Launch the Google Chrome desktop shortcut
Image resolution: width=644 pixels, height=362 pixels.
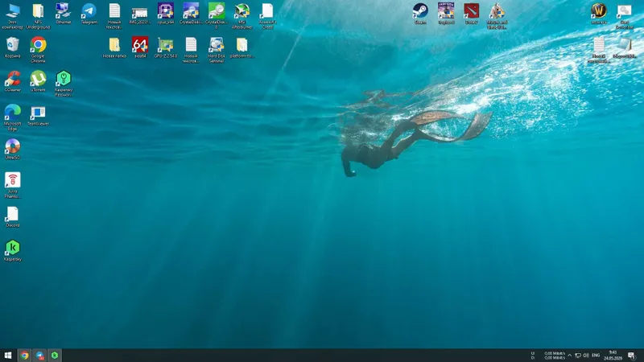[38, 49]
